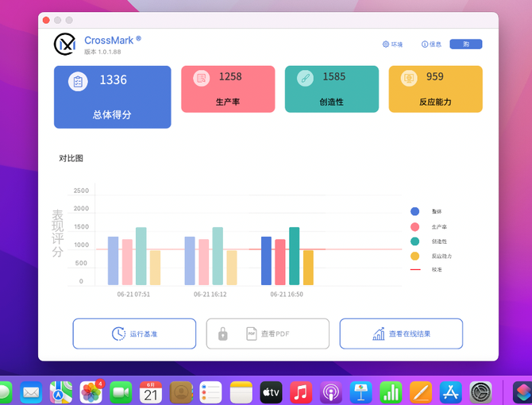Click the CrossMark logo icon
This screenshot has height=405, width=532.
tap(64, 44)
